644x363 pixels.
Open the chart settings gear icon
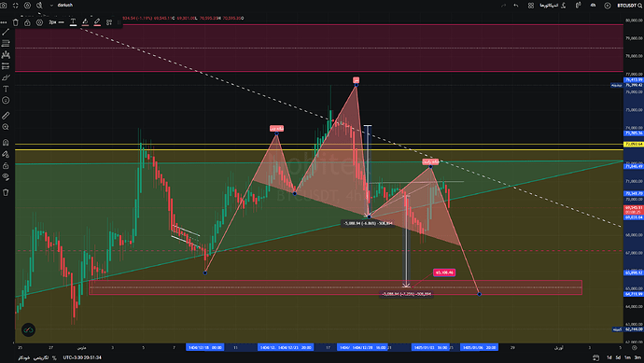(x=27, y=6)
